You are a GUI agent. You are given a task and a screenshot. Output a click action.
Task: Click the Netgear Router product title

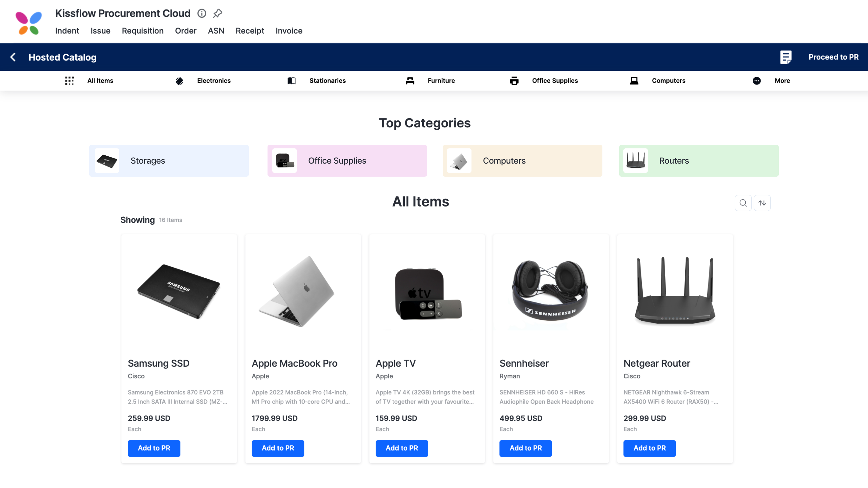tap(657, 363)
